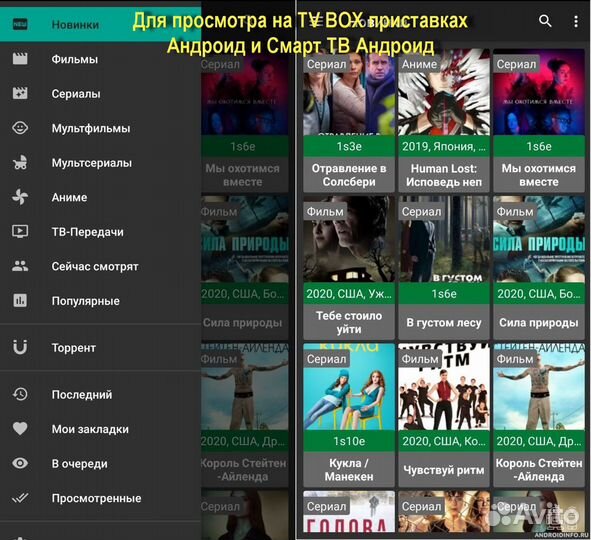
Task: Click the 1s10e episode label
Action: (x=349, y=441)
